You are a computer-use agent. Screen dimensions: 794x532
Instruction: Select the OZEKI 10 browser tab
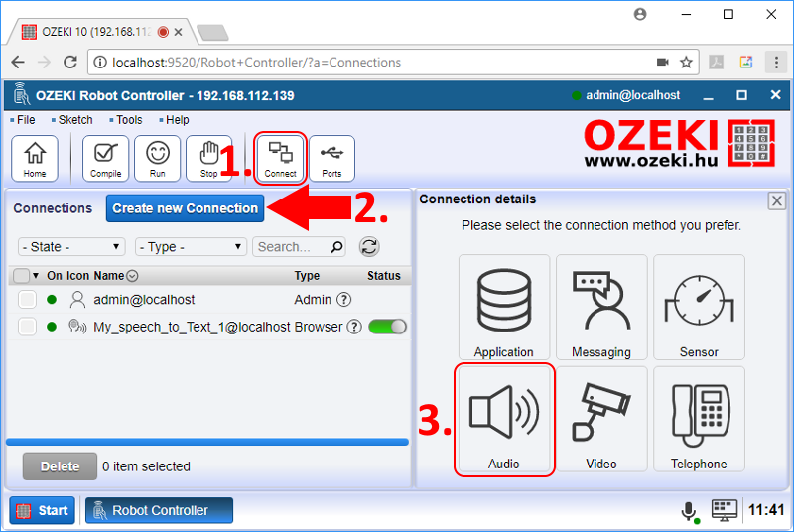96,32
